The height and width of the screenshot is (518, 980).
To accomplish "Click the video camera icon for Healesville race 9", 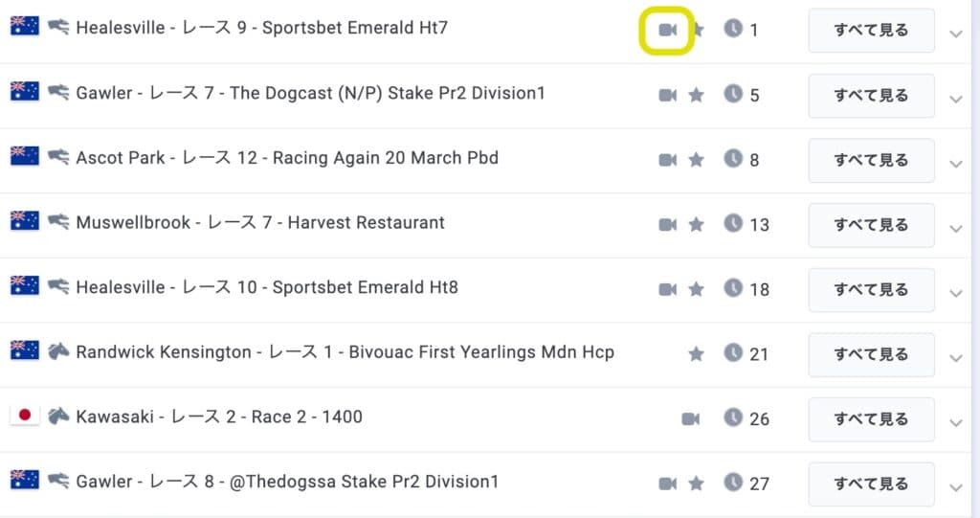I will pyautogui.click(x=667, y=30).
